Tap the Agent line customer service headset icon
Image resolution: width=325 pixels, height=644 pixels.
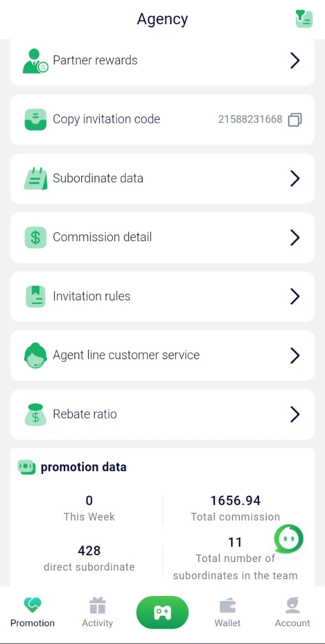36,355
